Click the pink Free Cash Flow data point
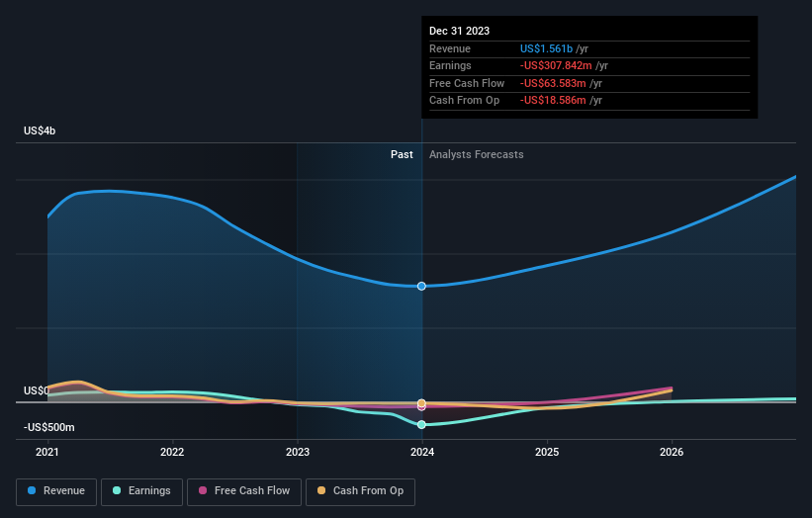This screenshot has width=812, height=518. point(421,408)
